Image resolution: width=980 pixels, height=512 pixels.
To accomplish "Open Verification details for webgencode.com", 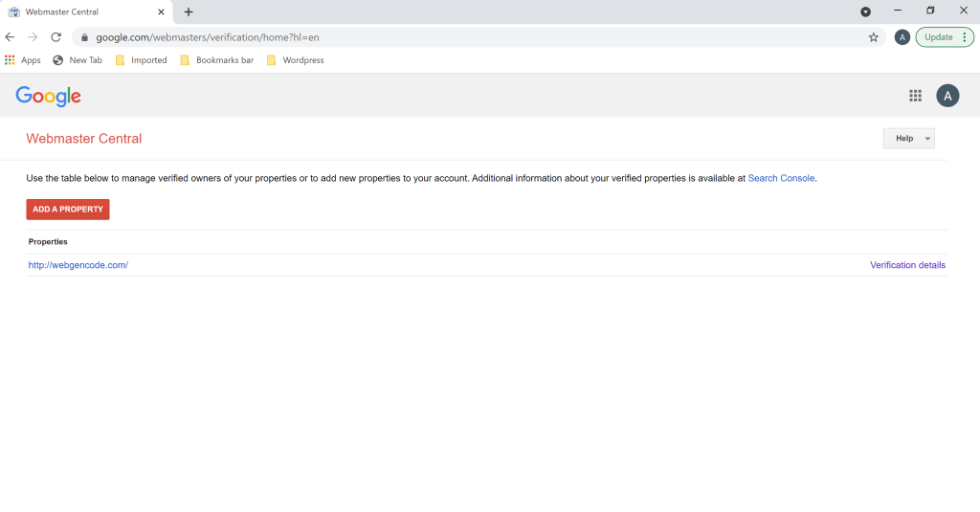I will click(907, 265).
